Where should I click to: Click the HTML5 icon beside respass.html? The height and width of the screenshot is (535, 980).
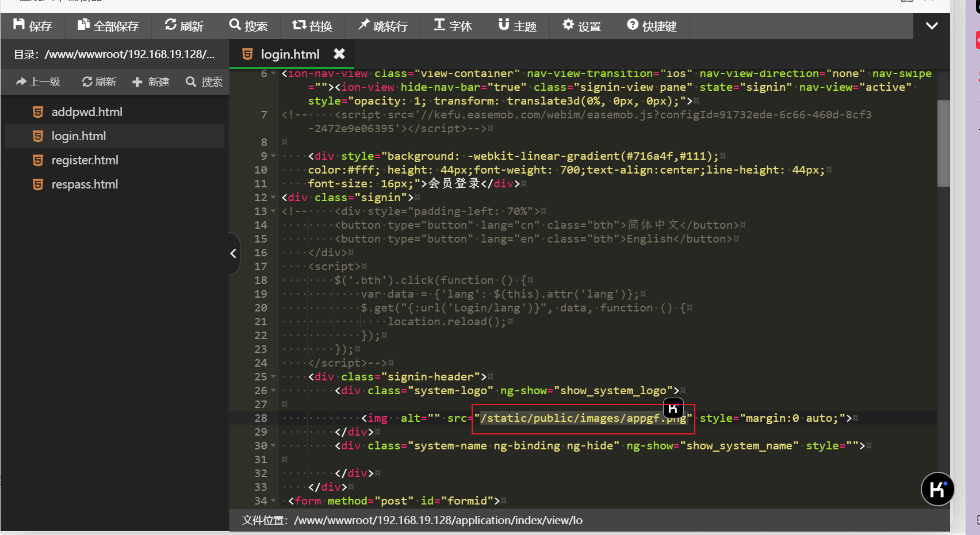[x=38, y=184]
